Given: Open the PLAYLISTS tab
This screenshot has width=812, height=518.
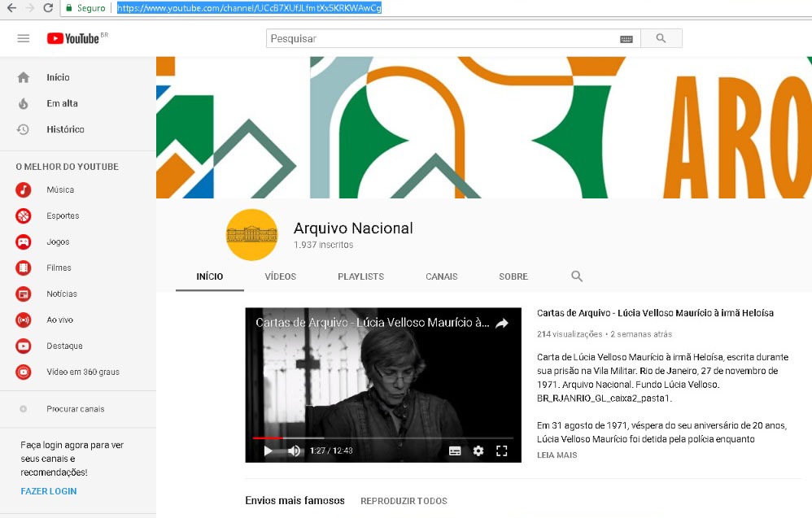Looking at the screenshot, I should point(360,276).
